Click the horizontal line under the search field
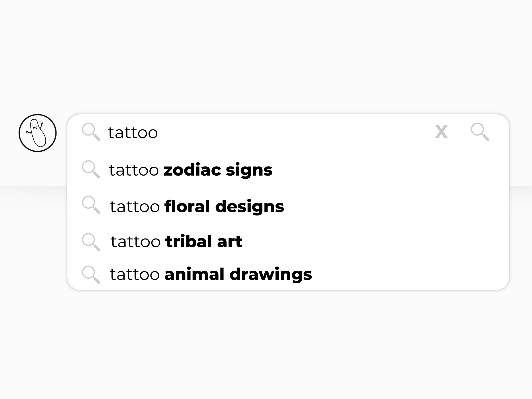Screen dimensions: 532x399 click(x=288, y=147)
